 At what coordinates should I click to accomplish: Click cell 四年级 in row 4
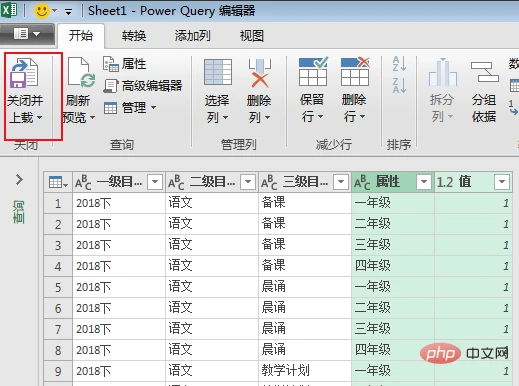point(393,266)
